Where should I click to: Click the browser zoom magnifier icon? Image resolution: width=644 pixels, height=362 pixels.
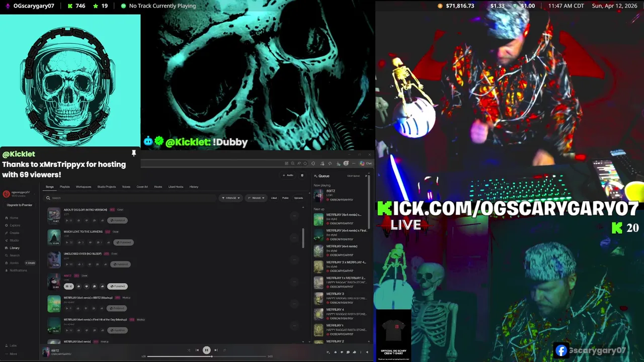[x=292, y=163]
